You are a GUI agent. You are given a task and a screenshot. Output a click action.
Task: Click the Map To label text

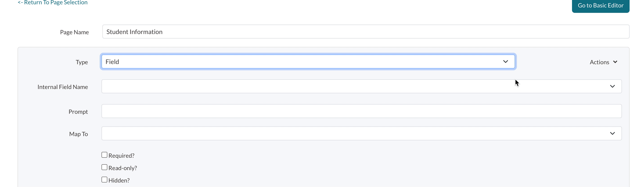(x=78, y=134)
